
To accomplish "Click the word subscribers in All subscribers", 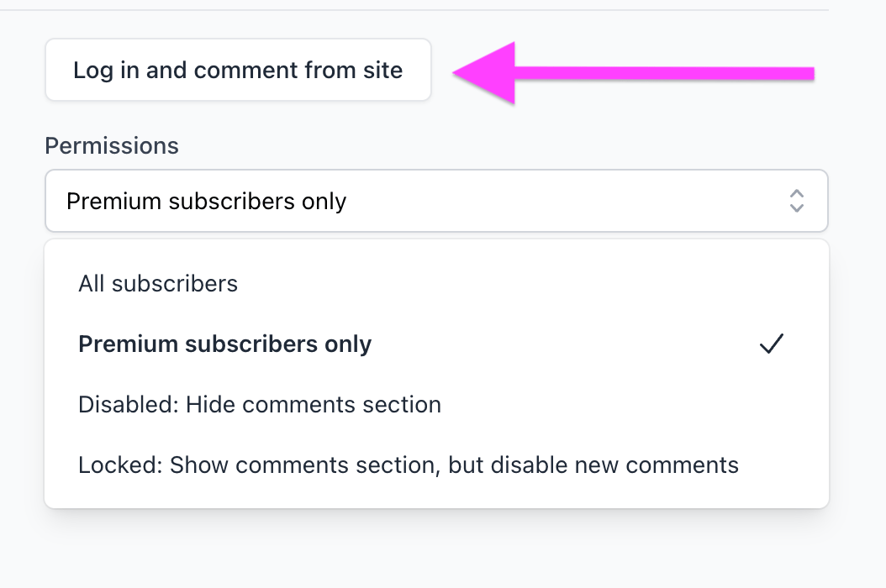I will (175, 284).
